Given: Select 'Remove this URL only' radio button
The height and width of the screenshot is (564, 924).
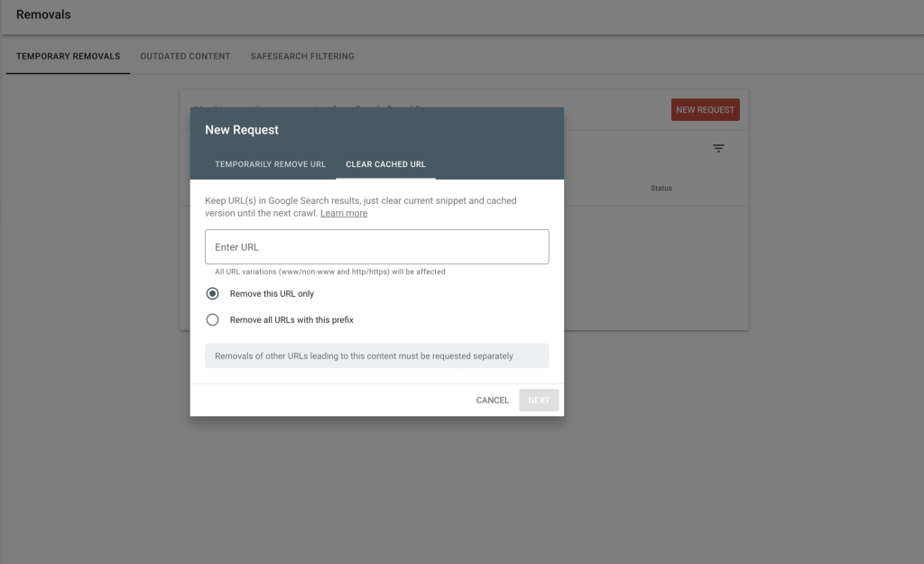Looking at the screenshot, I should click(212, 293).
